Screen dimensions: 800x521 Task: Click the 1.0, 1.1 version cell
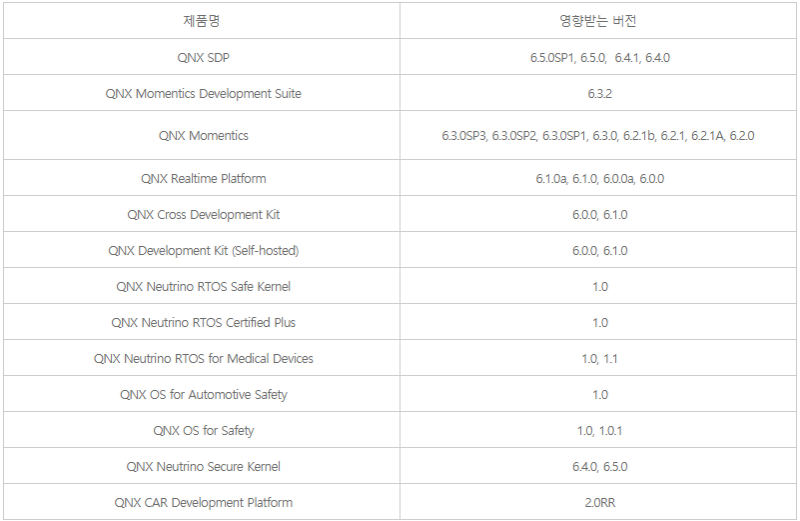pyautogui.click(x=599, y=358)
